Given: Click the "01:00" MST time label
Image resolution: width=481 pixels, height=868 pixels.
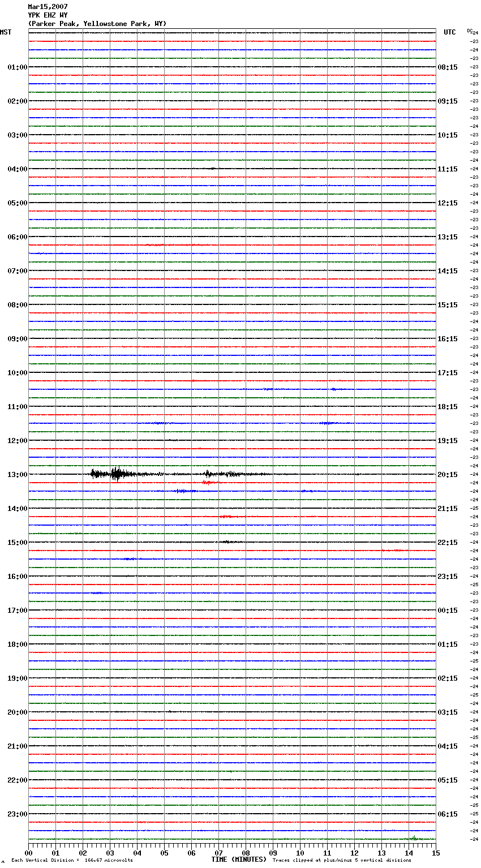Looking at the screenshot, I should 18,67.
